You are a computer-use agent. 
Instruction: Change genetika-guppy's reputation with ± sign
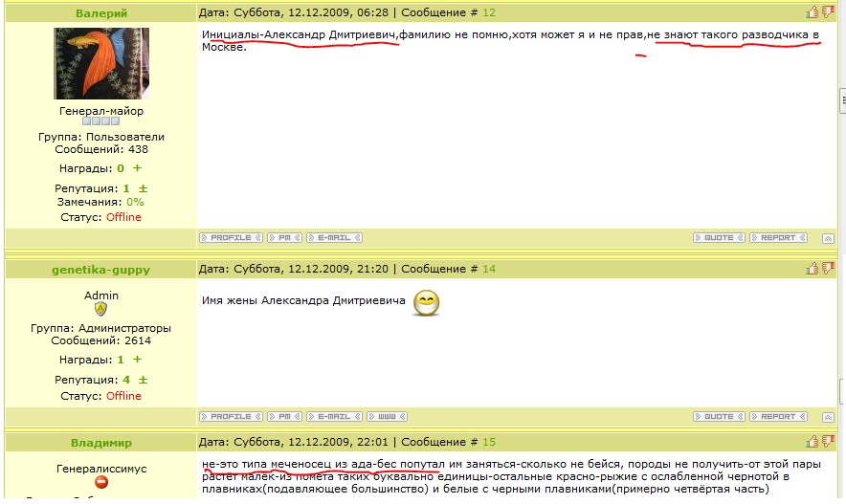(143, 380)
